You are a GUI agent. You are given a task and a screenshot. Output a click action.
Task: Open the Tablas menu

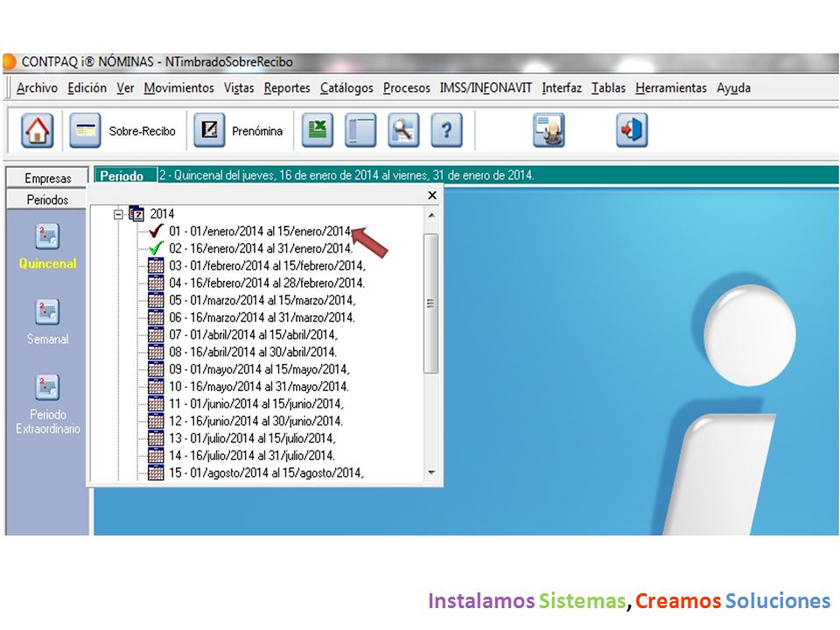tap(609, 87)
